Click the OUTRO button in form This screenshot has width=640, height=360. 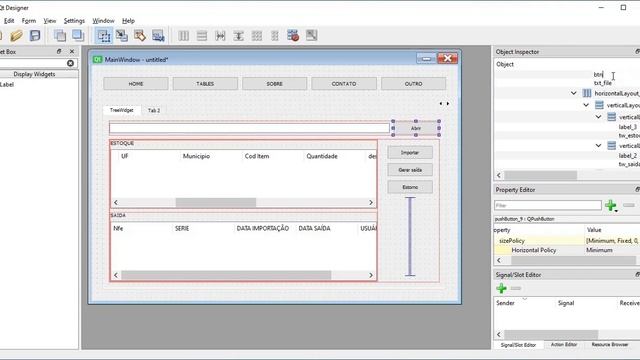coord(413,84)
